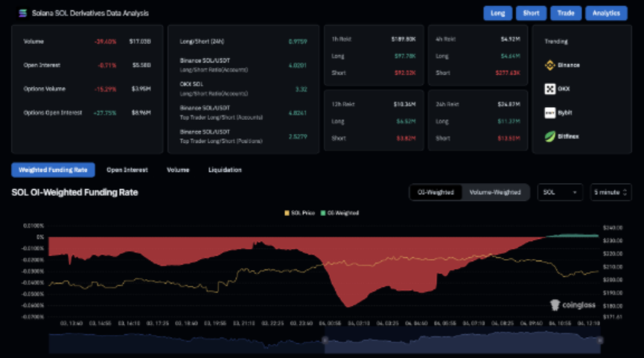Switch to OI-Weighted funding mode
Viewport: 644px width, 358px height.
(x=436, y=192)
